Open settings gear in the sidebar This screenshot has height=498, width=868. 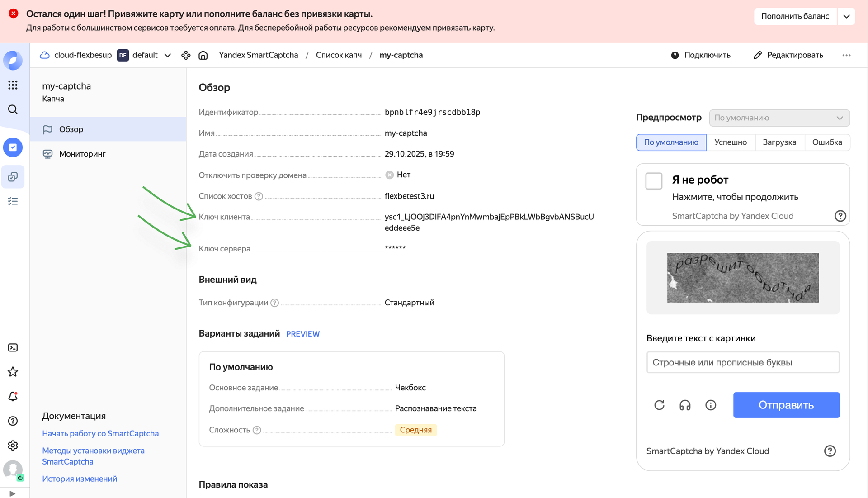coord(13,446)
